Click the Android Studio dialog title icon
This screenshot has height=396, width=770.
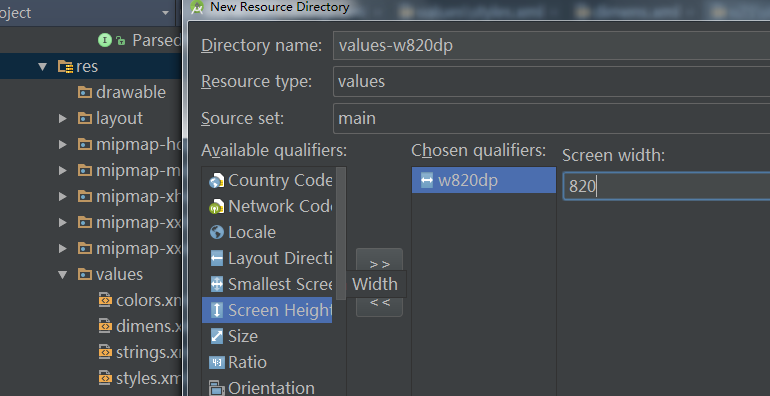[197, 7]
